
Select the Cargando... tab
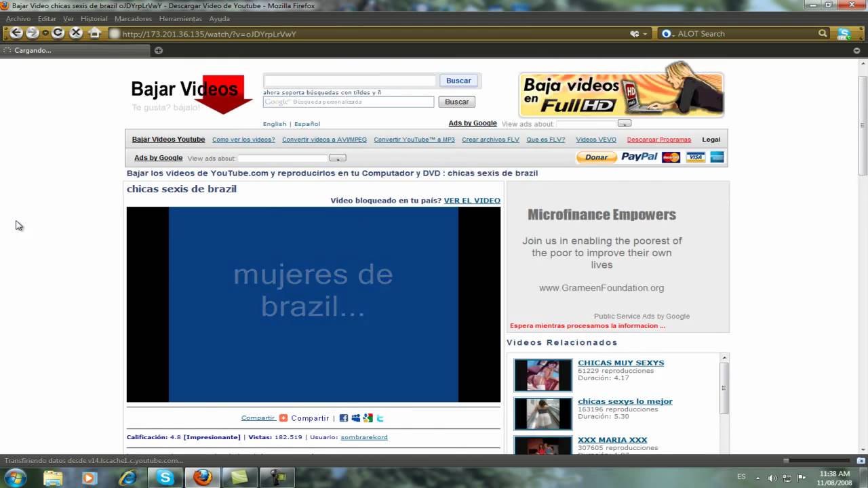pyautogui.click(x=75, y=50)
